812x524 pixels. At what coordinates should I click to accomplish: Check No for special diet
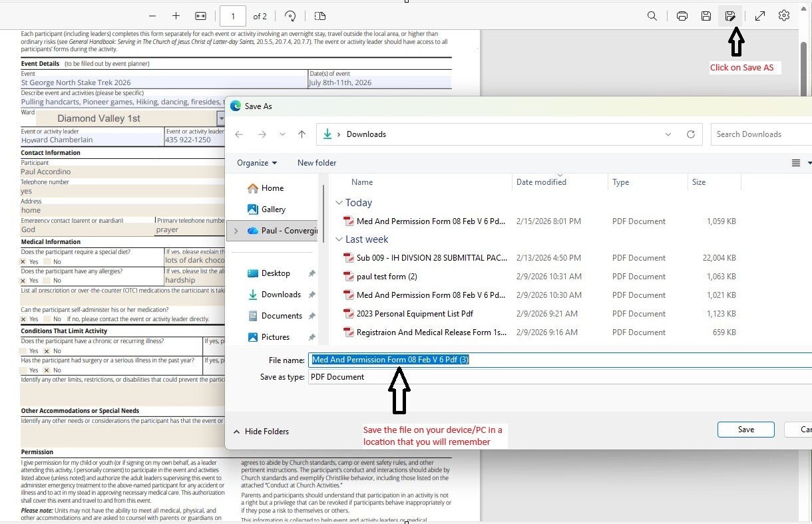47,262
